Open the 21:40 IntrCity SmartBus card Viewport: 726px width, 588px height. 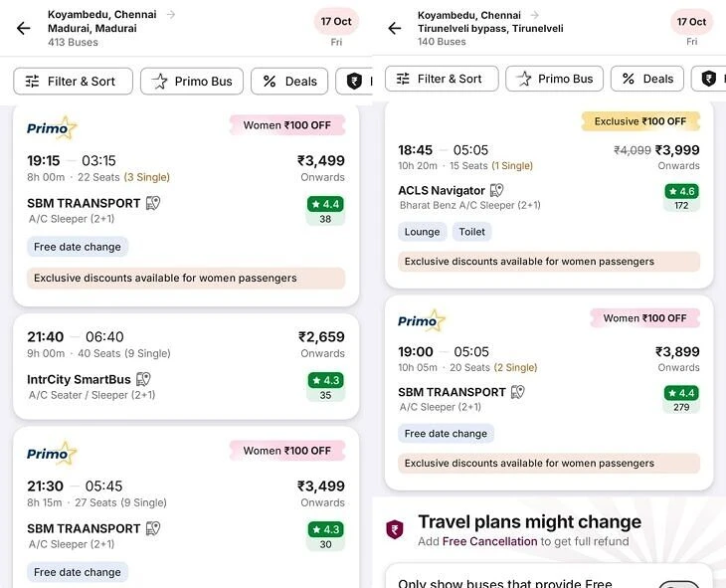(185, 365)
